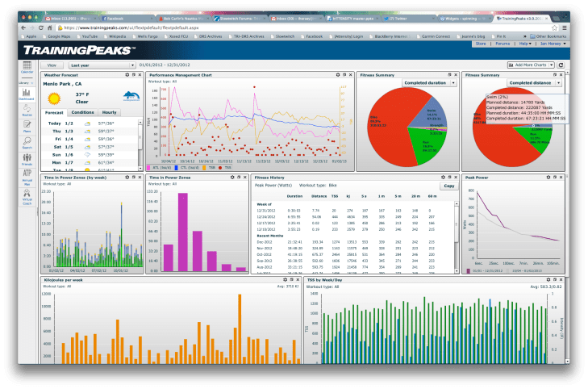Open the Calendar view in sidebar

(27, 69)
